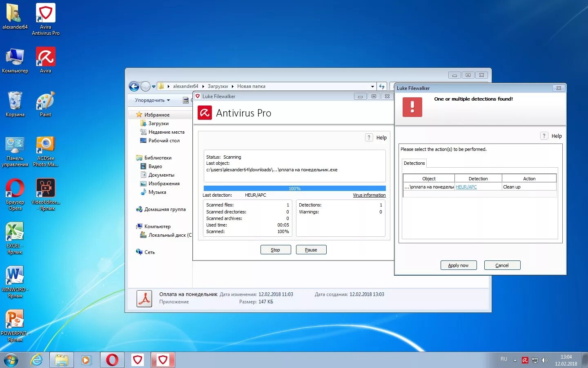Viewport: 588px width, 368px height.
Task: Click the detected object path cell
Action: pos(429,187)
